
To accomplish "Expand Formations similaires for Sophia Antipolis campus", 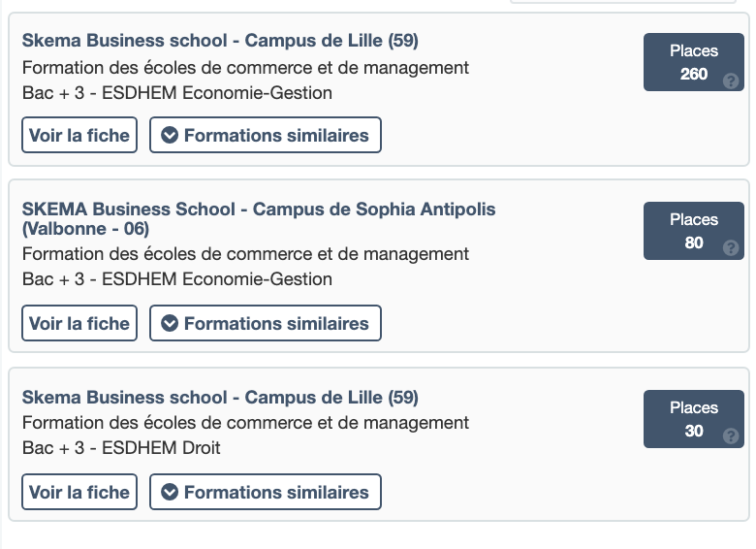I will tap(266, 324).
